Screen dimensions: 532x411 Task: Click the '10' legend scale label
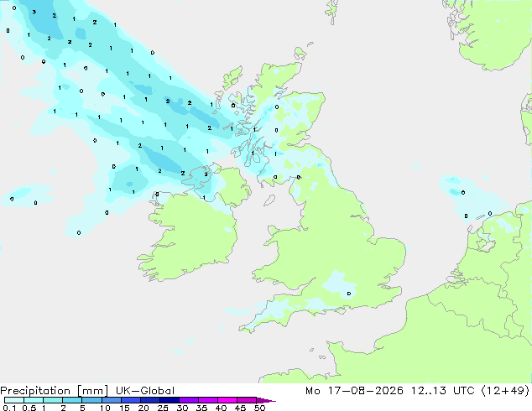click(105, 408)
